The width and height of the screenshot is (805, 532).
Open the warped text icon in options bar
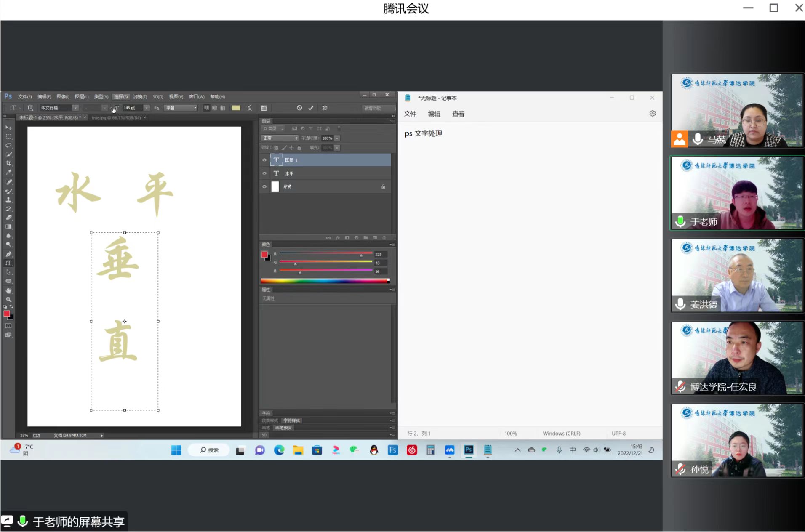(250, 108)
